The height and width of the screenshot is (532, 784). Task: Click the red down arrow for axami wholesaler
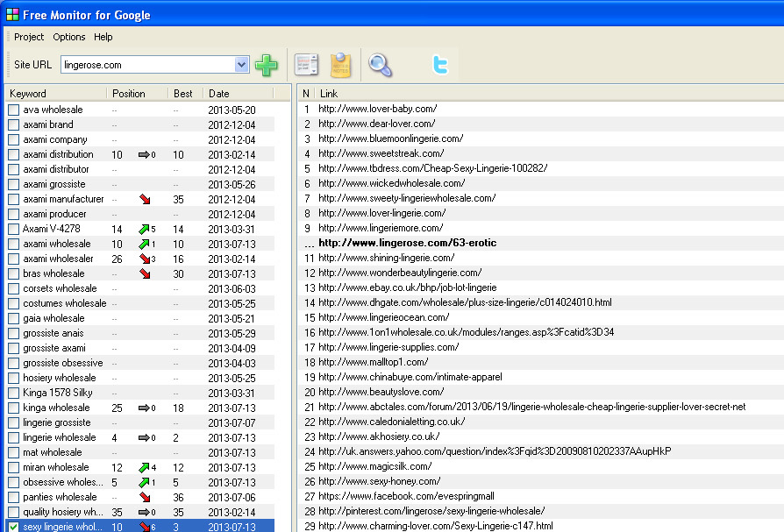(145, 259)
